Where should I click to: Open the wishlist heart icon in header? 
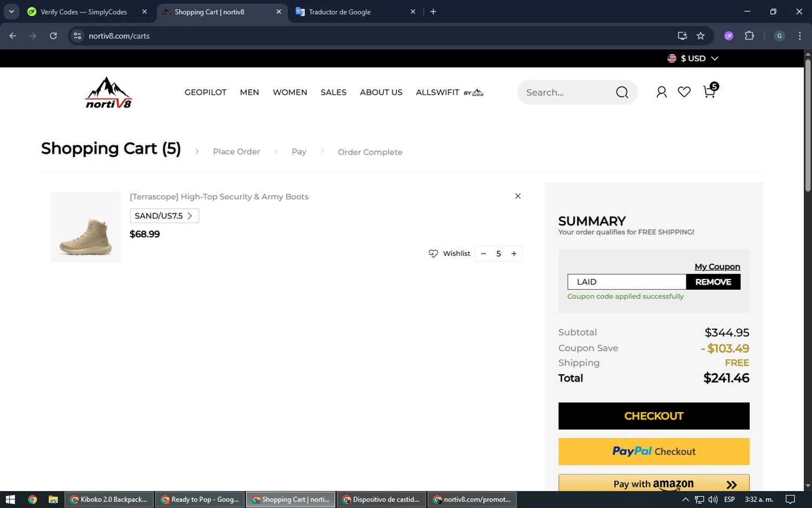(684, 93)
